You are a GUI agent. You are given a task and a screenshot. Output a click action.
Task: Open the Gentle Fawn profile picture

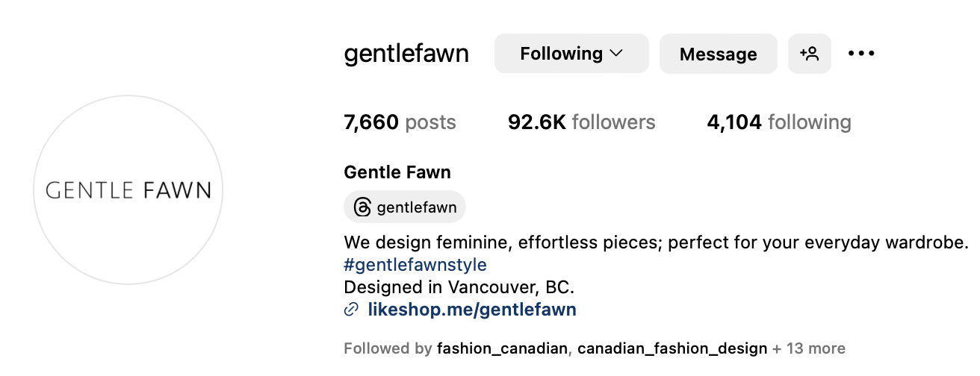point(128,189)
